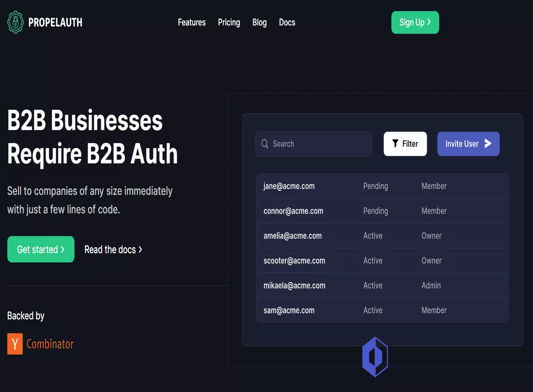Click the Get started button
The image size is (533, 392).
41,249
